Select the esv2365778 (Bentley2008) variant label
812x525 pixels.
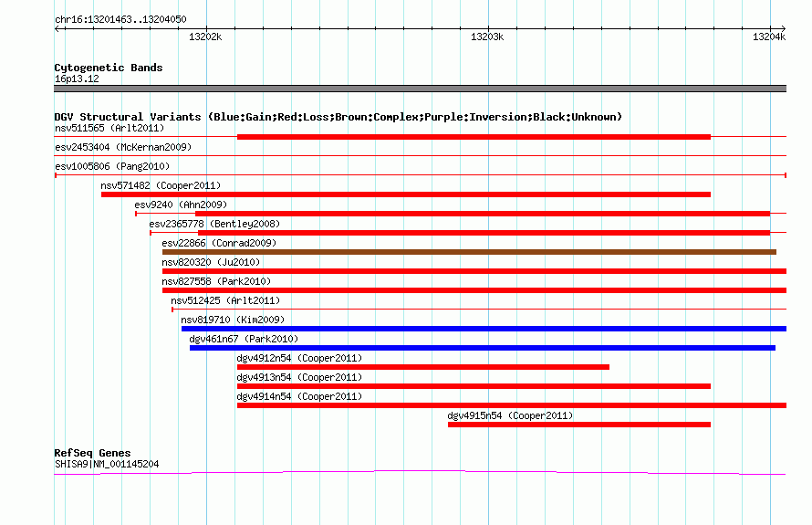pos(214,224)
